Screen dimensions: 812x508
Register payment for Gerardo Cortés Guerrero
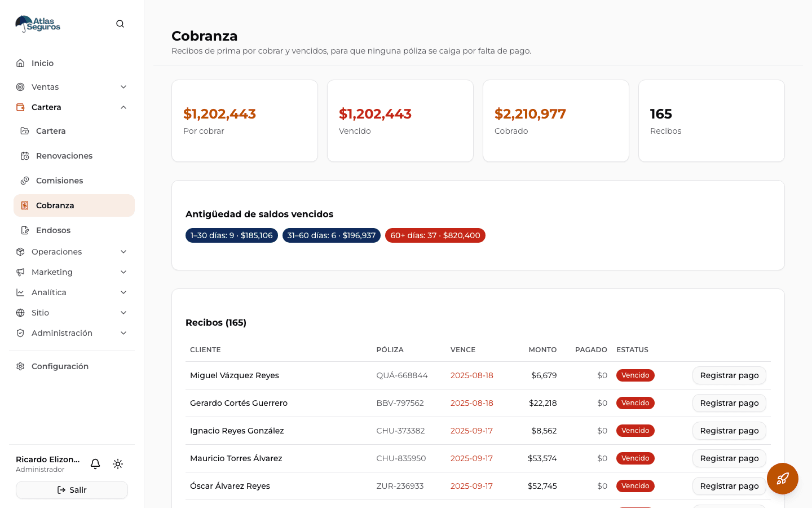coord(729,403)
